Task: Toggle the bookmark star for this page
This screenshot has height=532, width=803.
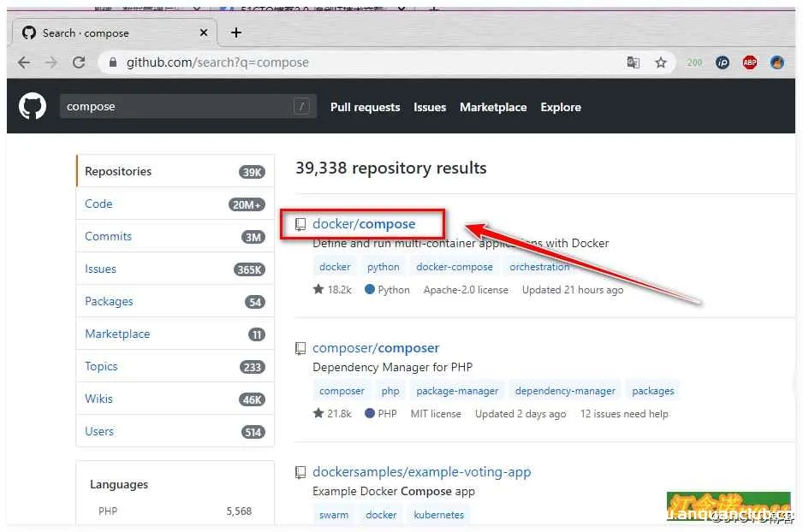Action: (x=661, y=62)
